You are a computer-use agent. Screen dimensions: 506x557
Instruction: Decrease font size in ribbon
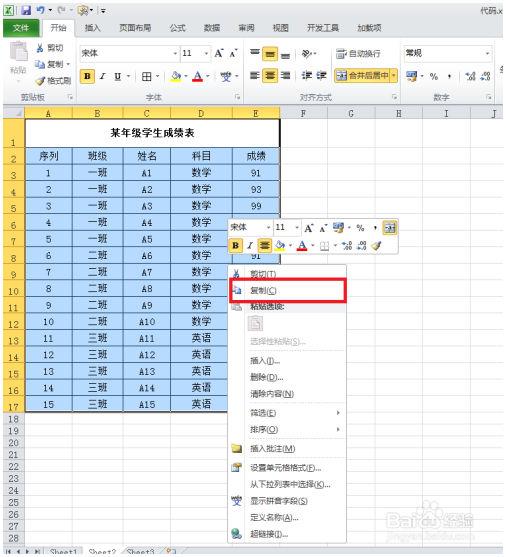pos(233,53)
